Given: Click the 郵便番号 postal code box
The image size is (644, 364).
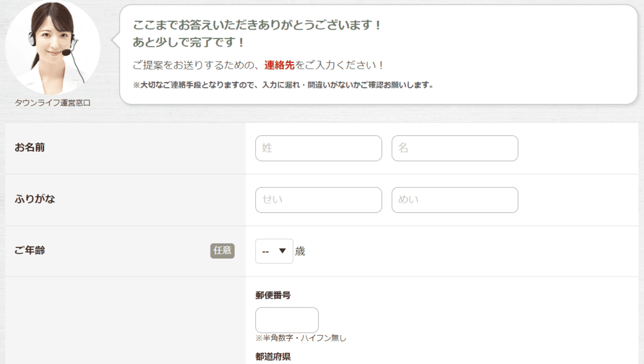Looking at the screenshot, I should [287, 320].
